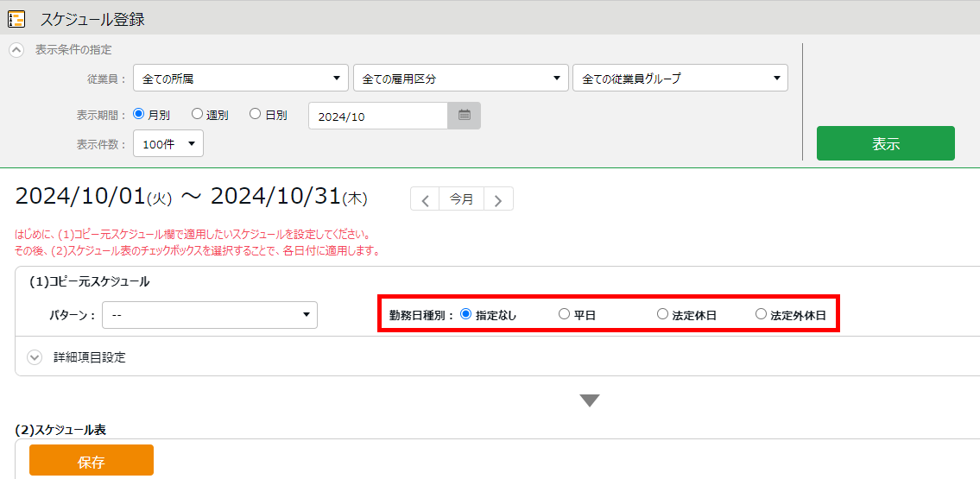Open the 100件 display count dropdown
This screenshot has height=479, width=980.
(168, 144)
